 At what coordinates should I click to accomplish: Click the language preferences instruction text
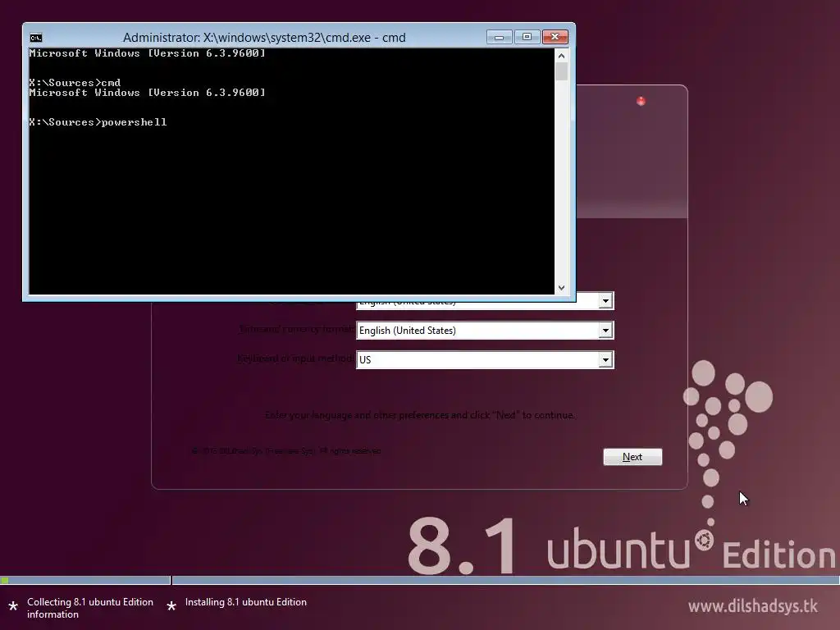(x=420, y=415)
